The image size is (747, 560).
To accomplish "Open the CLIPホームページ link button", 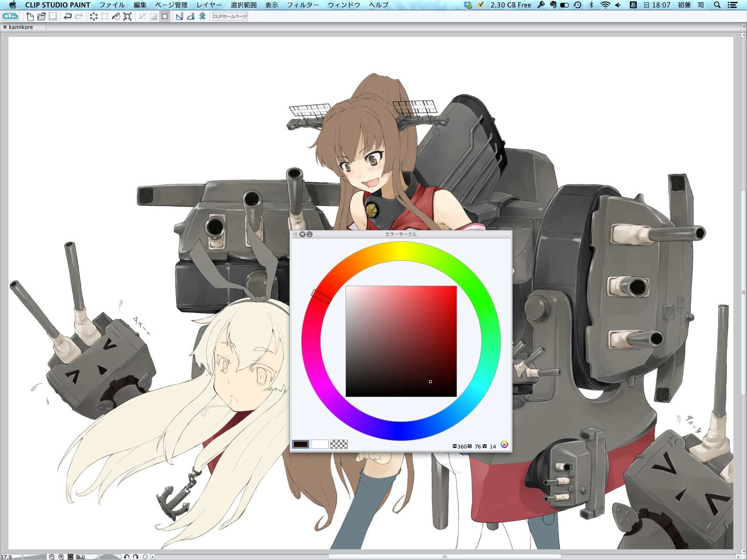I will pos(230,16).
